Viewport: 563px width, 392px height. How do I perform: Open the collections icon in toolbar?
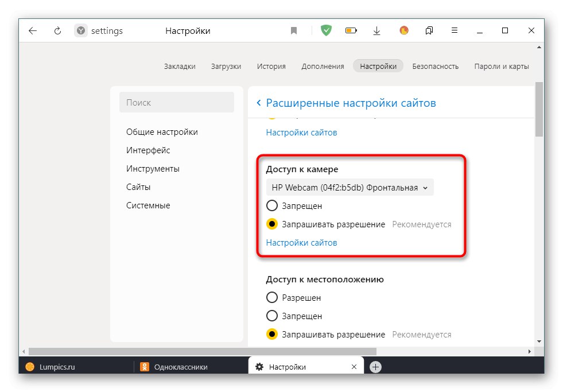coord(429,30)
